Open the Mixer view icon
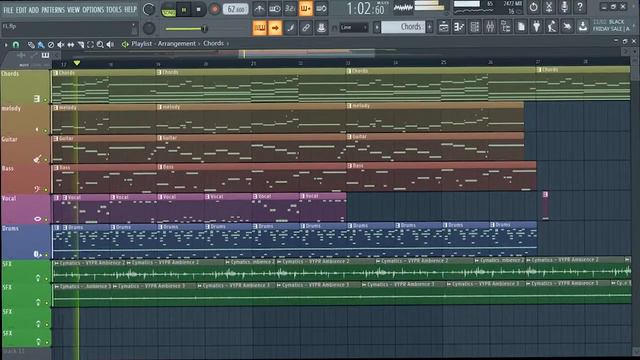The width and height of the screenshot is (640, 360). [x=490, y=27]
